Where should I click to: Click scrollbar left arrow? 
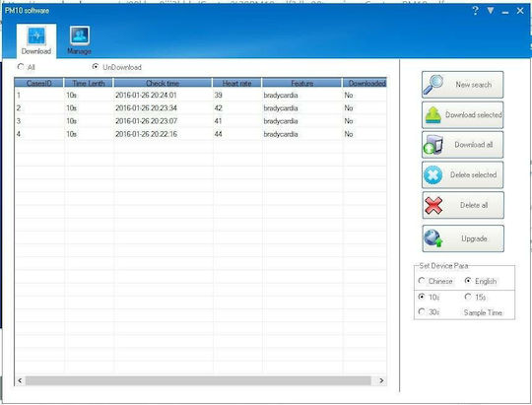point(20,380)
